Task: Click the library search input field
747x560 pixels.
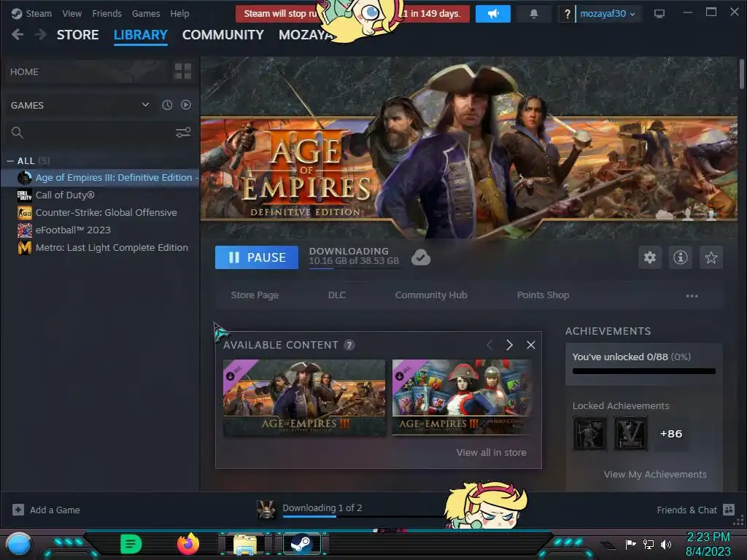Action: [98, 133]
